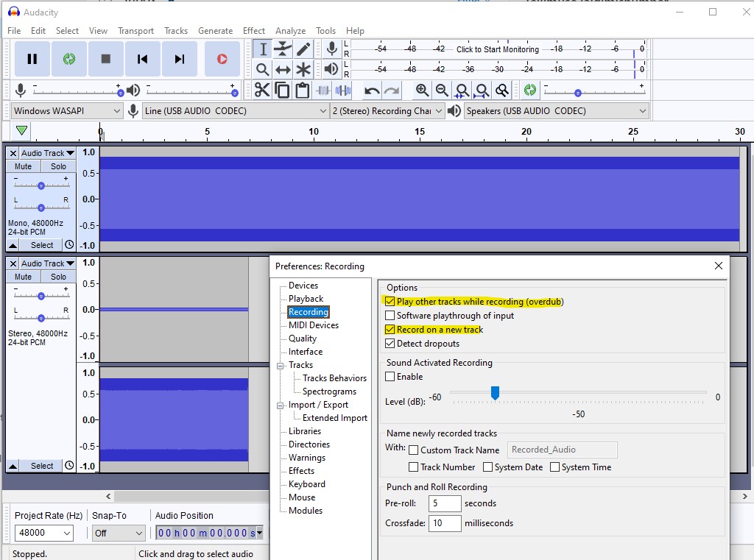The height and width of the screenshot is (560, 754).
Task: Check the Track Number option
Action: pyautogui.click(x=413, y=467)
